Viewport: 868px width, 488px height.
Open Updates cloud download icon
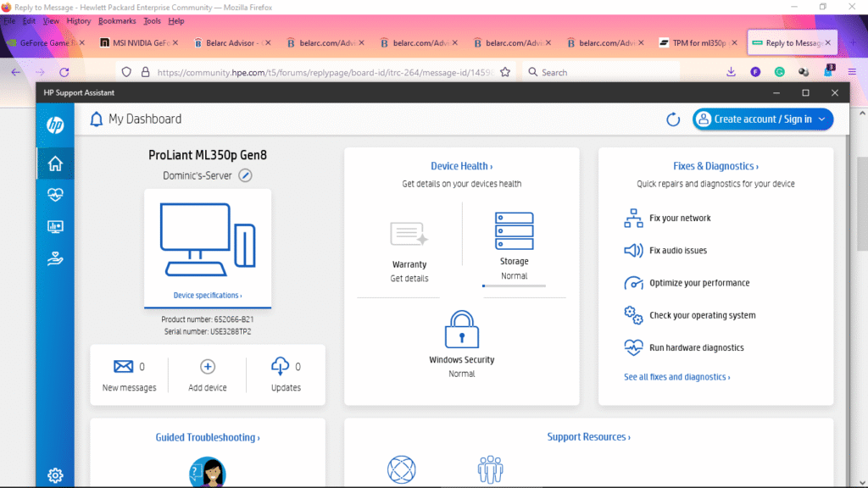tap(280, 366)
